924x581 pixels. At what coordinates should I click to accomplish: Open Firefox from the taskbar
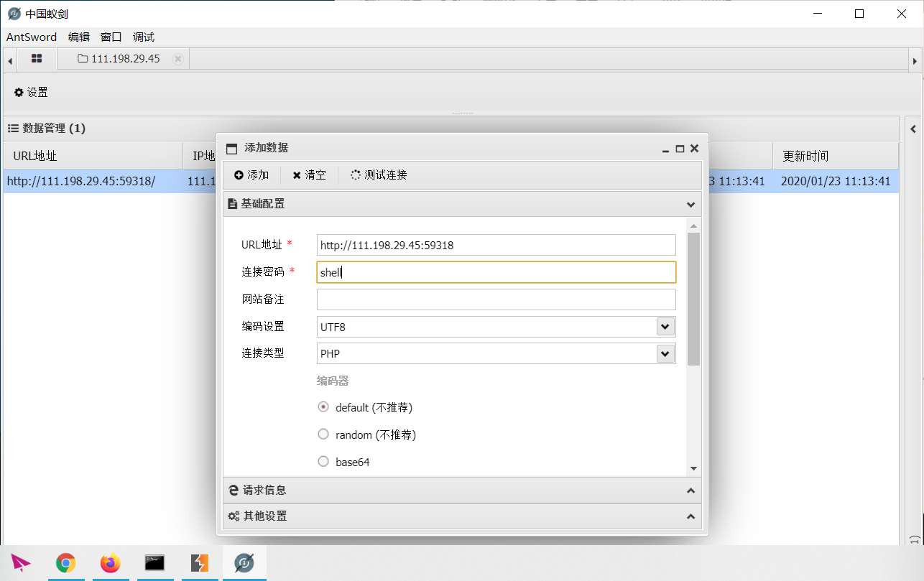pyautogui.click(x=111, y=563)
